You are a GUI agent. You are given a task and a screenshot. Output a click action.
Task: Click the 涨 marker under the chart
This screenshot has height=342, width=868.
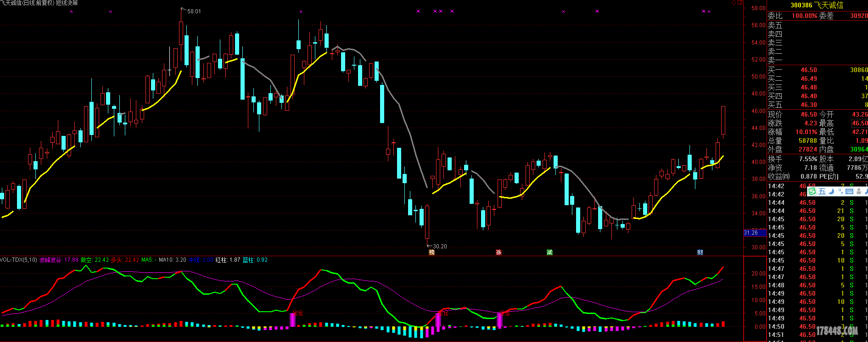(498, 252)
